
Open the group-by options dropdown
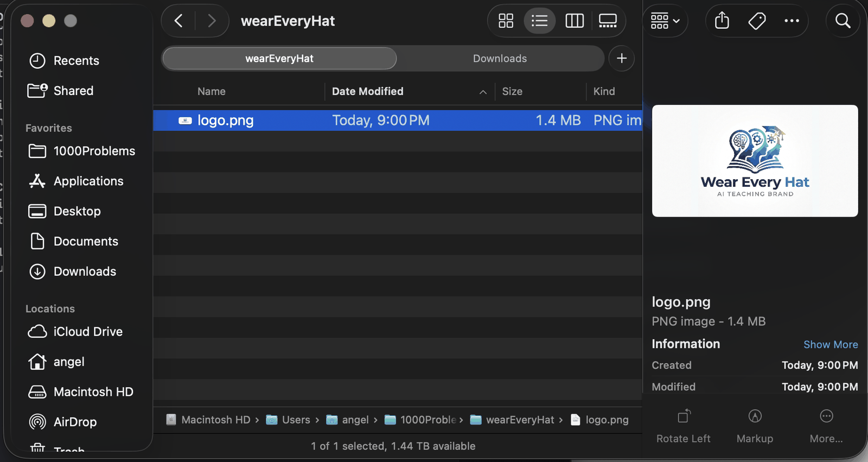point(665,21)
